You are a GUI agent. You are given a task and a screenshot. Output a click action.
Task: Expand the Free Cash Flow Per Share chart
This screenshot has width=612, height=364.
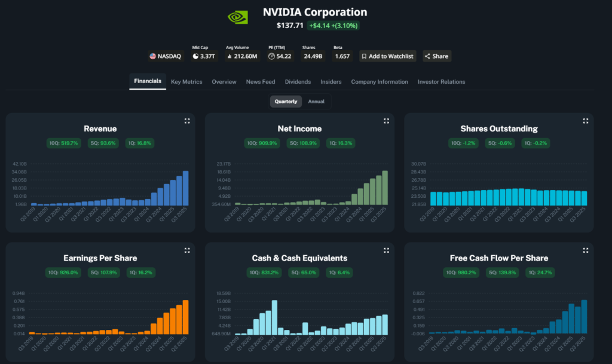tap(586, 250)
